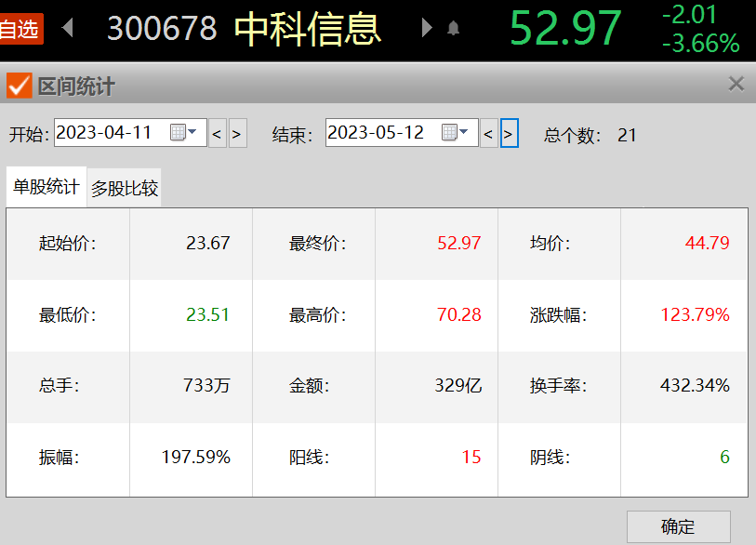
Task: Go to previous stock with left triangle
Action: tap(68, 28)
